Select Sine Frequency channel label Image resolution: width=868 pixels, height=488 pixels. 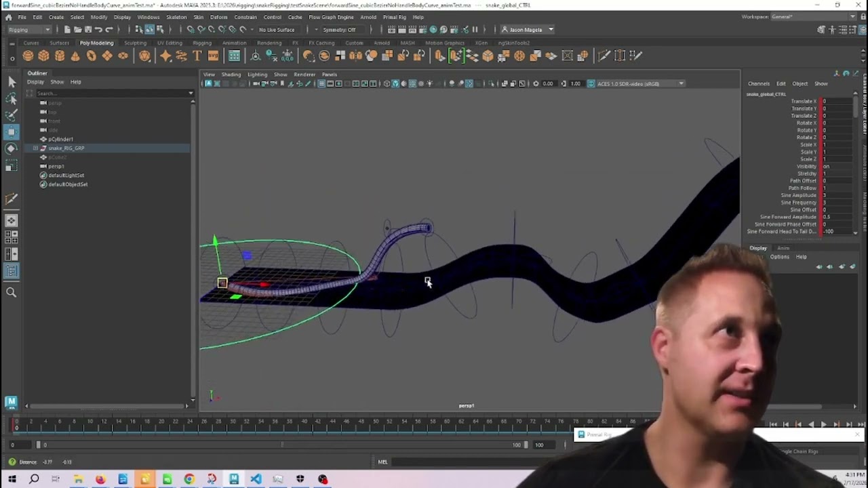point(798,203)
